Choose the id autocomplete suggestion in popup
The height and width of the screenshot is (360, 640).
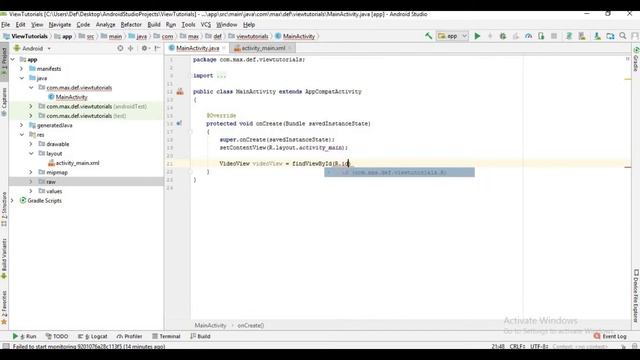coord(399,172)
